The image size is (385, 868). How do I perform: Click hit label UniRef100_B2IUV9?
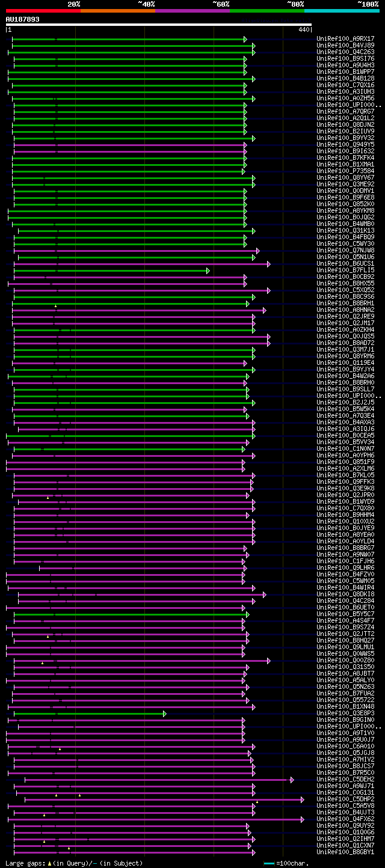(345, 132)
